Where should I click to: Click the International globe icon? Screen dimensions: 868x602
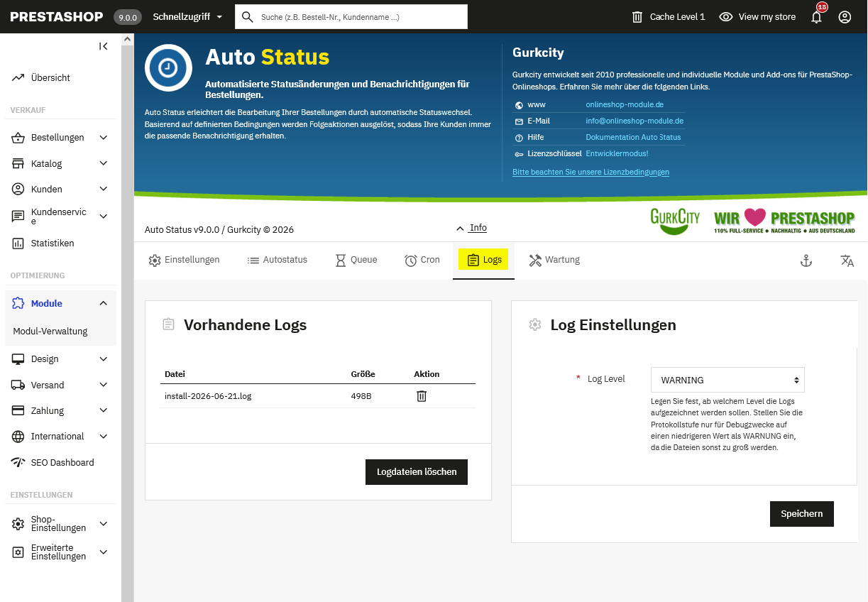(18, 437)
